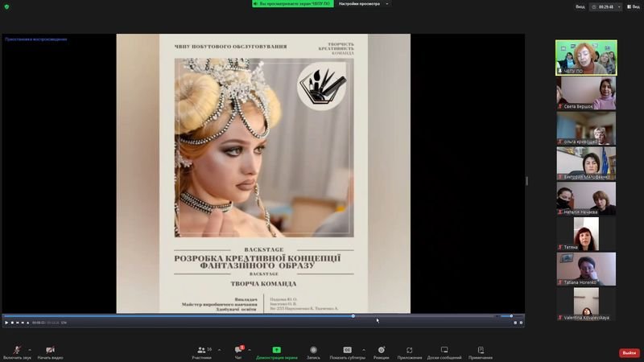Viewport: 644px width, 362px height.
Task: Select Tanana Horenko video thumbnail
Action: (x=586, y=269)
